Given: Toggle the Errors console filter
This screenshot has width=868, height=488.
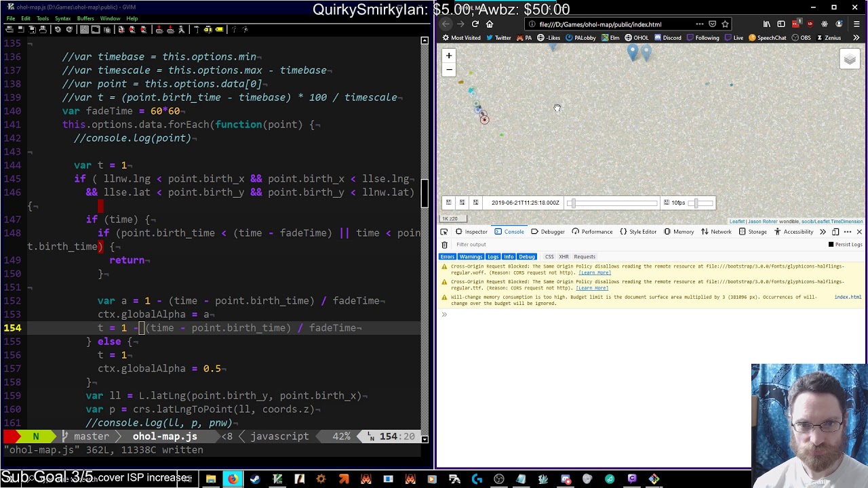Looking at the screenshot, I should pyautogui.click(x=448, y=257).
